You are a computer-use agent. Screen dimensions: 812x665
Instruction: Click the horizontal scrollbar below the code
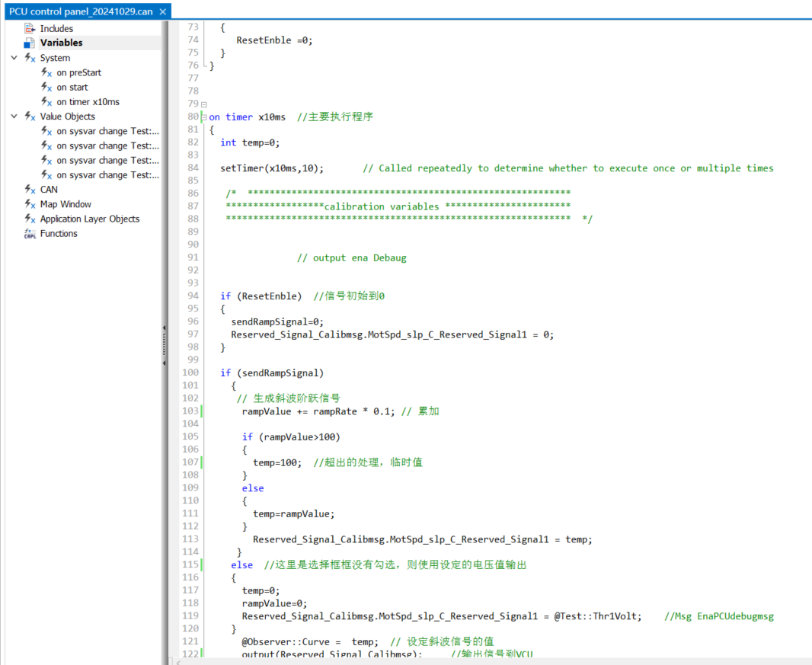click(x=488, y=660)
